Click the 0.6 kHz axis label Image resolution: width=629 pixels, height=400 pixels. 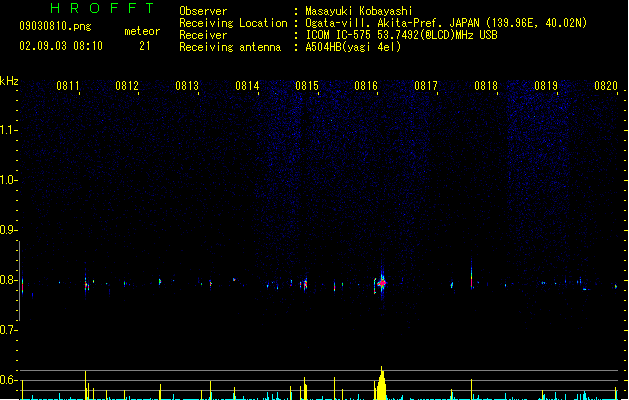coord(8,380)
